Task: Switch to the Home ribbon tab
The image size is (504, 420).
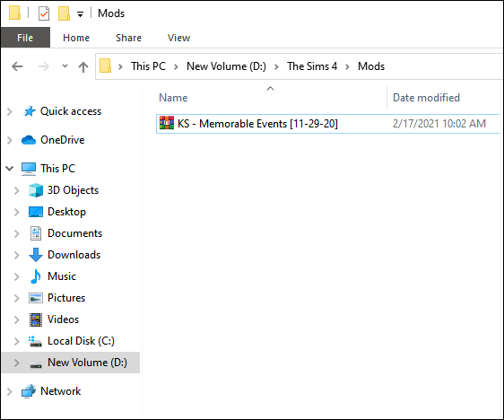Action: tap(76, 38)
